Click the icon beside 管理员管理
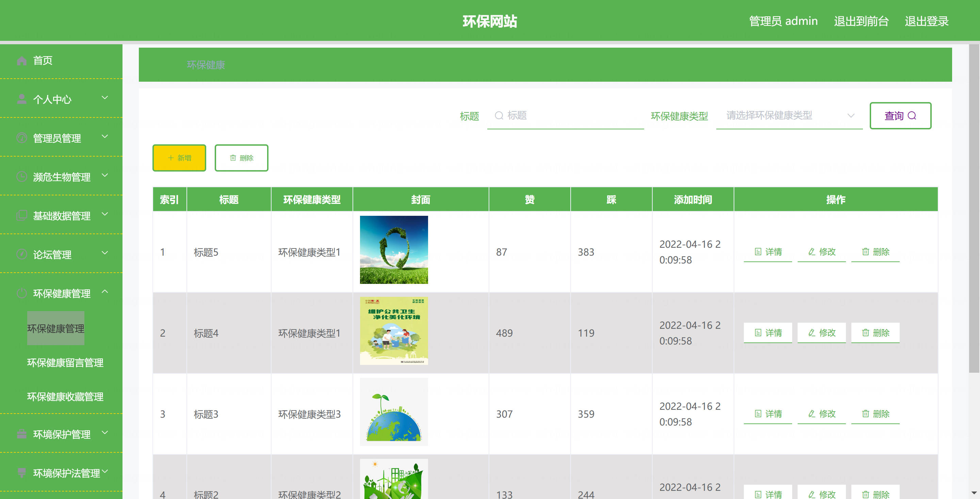Image resolution: width=980 pixels, height=499 pixels. 22,138
